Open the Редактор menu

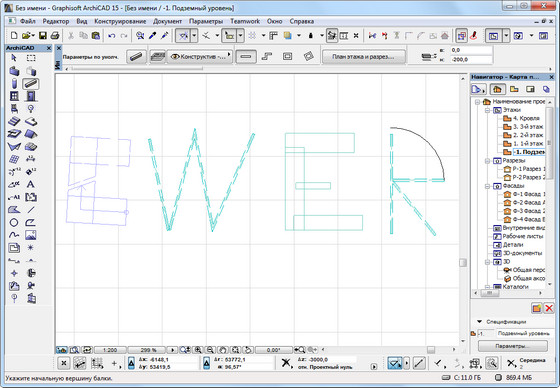coord(56,21)
